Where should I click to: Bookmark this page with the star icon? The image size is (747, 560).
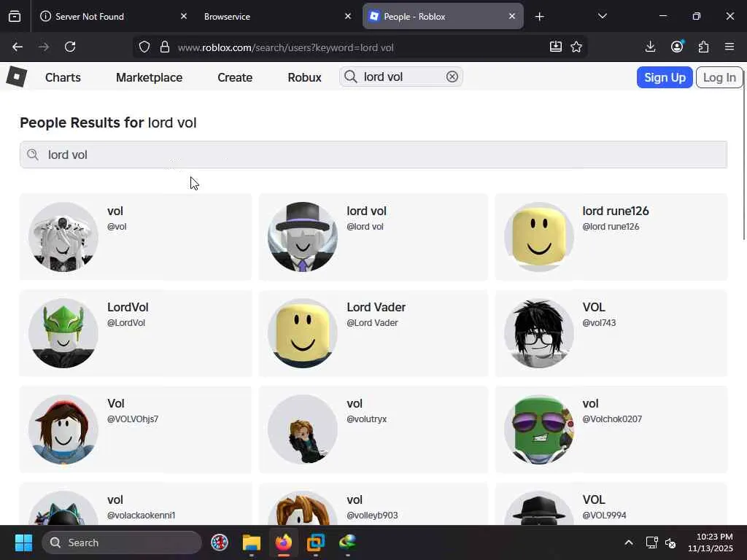[576, 47]
